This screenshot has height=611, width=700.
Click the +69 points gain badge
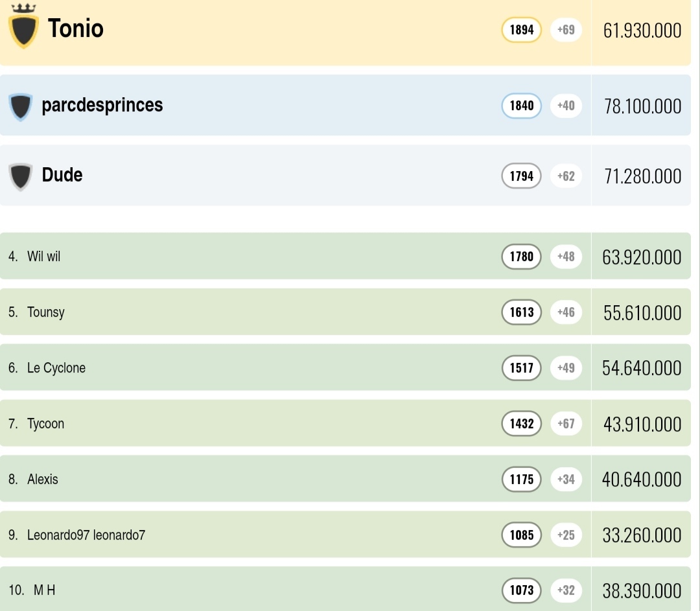(566, 30)
